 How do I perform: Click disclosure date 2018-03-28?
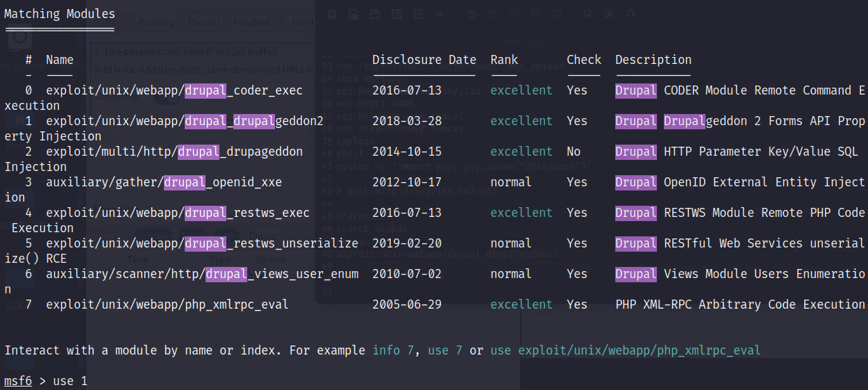coord(407,121)
